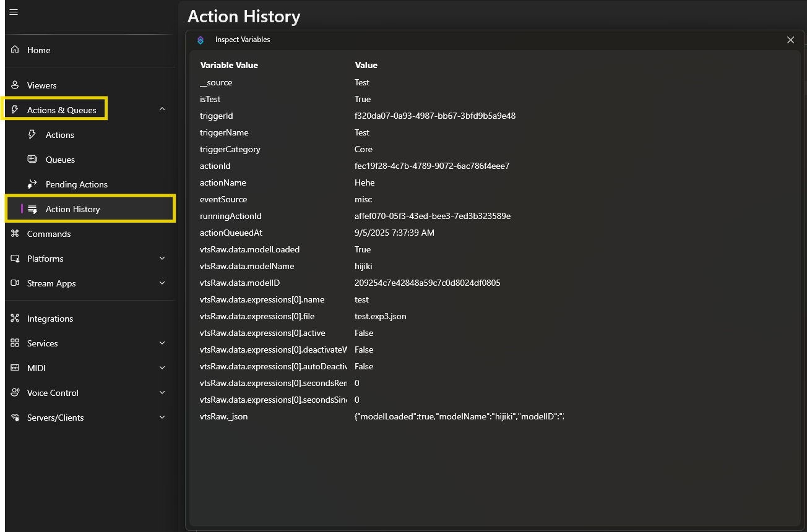Expand the Stream Apps chevron
This screenshot has width=807, height=532.
tap(162, 283)
